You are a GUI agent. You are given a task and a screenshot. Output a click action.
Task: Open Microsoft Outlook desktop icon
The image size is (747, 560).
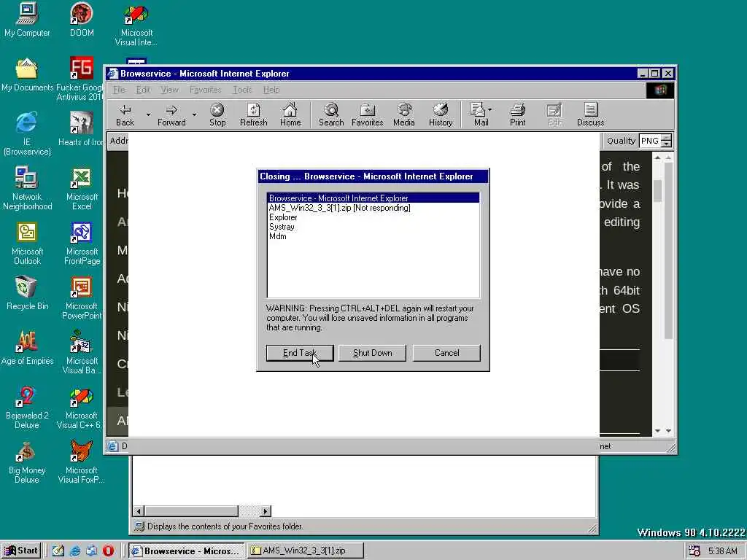point(27,244)
